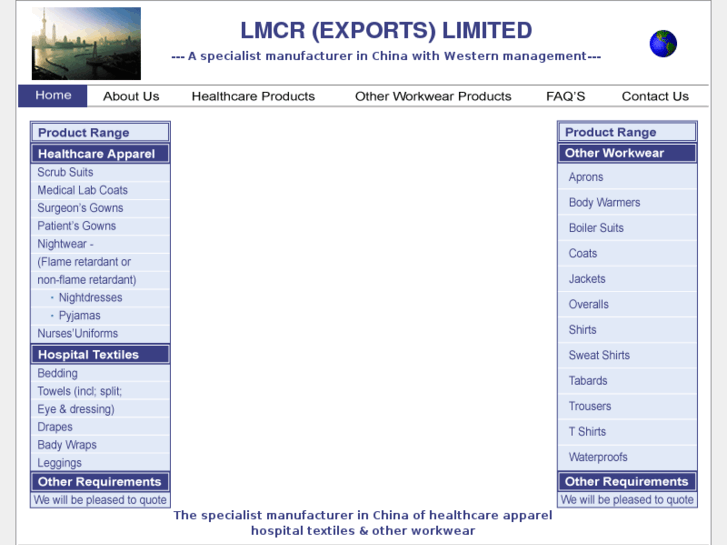
Task: Select Trousers link
Action: (590, 406)
